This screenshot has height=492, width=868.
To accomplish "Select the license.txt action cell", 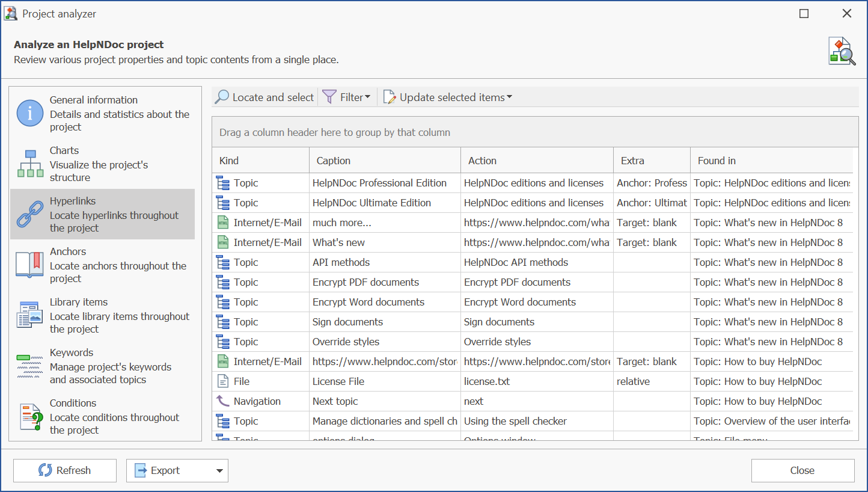I will pyautogui.click(x=537, y=381).
